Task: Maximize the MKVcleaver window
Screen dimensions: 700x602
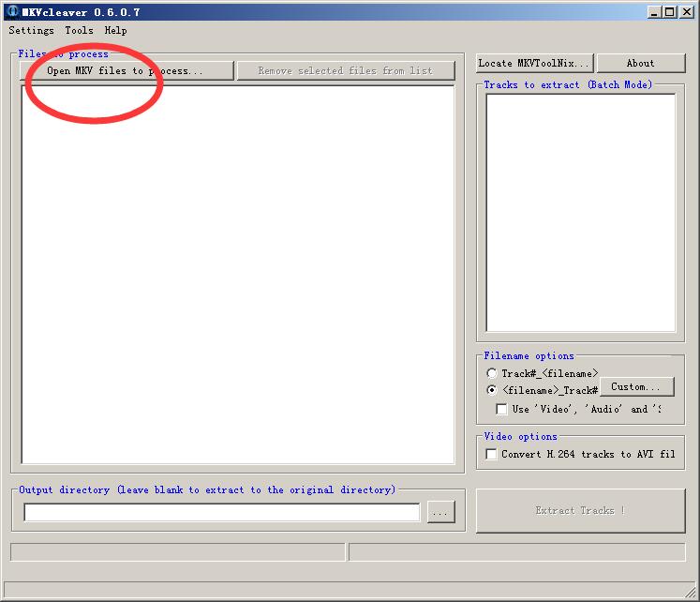Action: [x=669, y=11]
